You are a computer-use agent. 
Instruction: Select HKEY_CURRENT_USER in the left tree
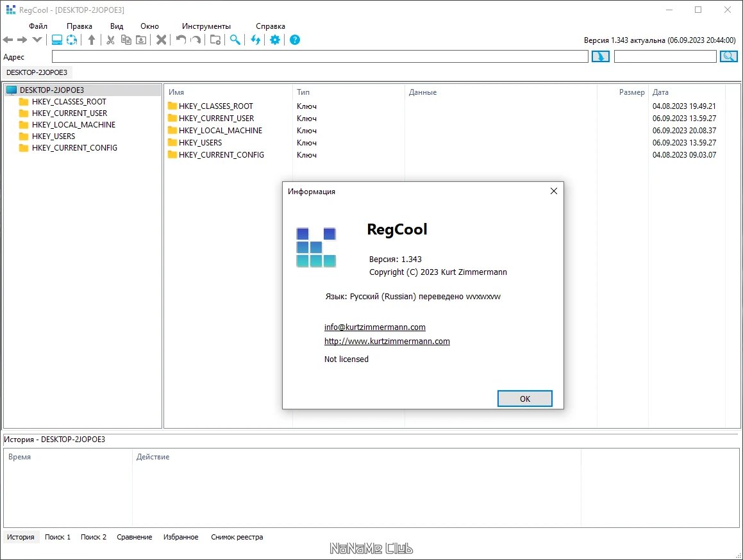pyautogui.click(x=69, y=113)
